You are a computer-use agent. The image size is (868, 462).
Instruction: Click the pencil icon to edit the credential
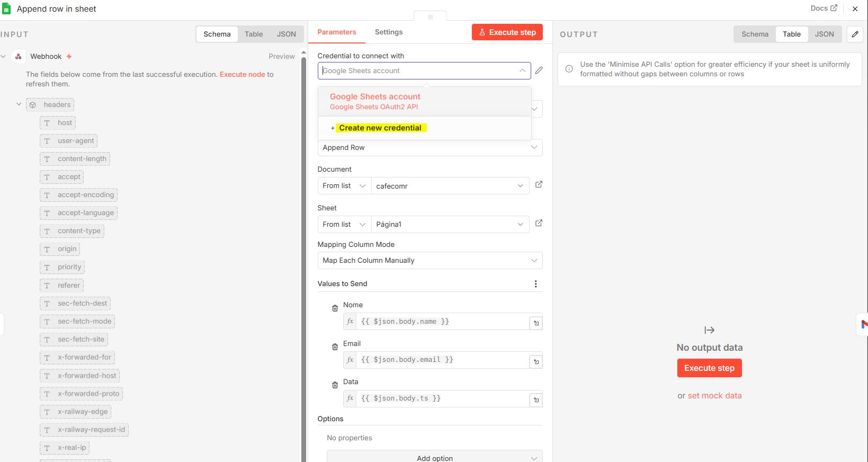click(x=539, y=70)
